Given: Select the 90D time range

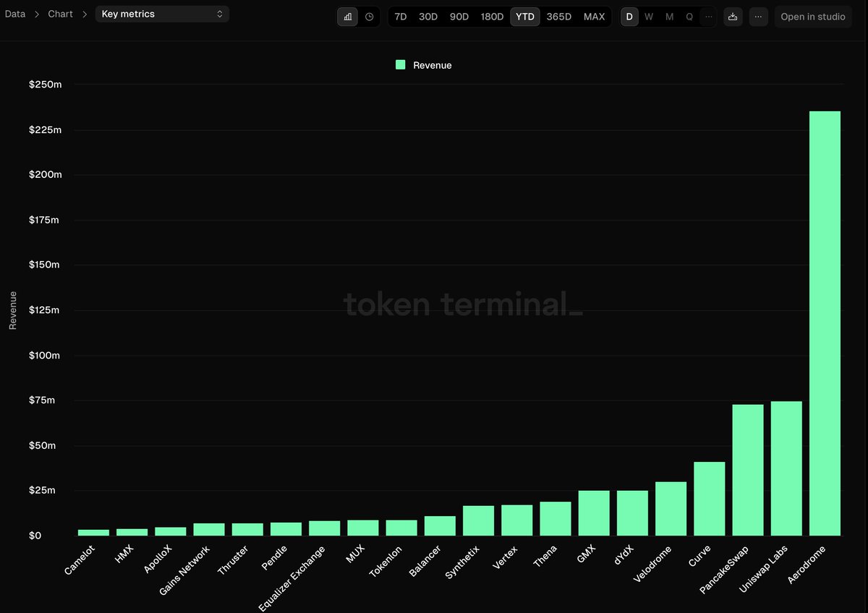Looking at the screenshot, I should 459,17.
